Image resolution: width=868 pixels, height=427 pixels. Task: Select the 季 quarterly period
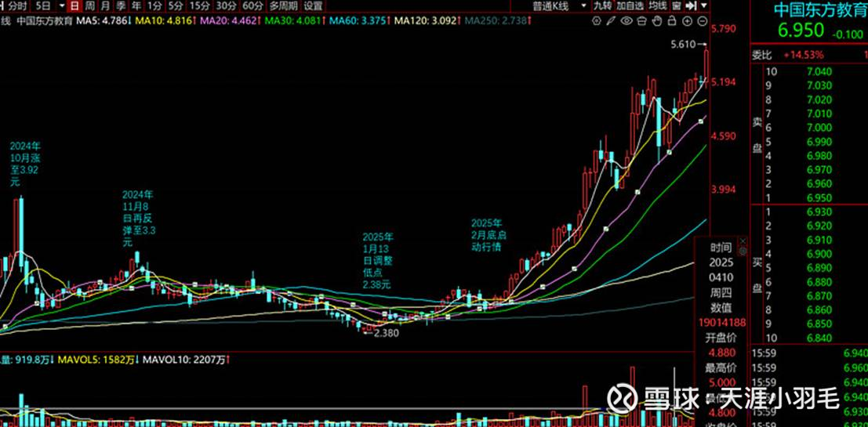121,6
